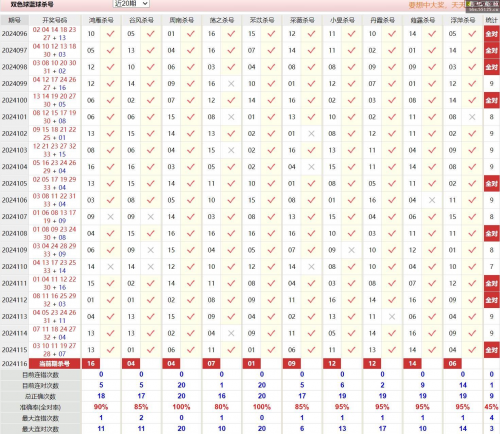
Task: Click draw numbers 05 16 23 24 26
Action: (55, 163)
